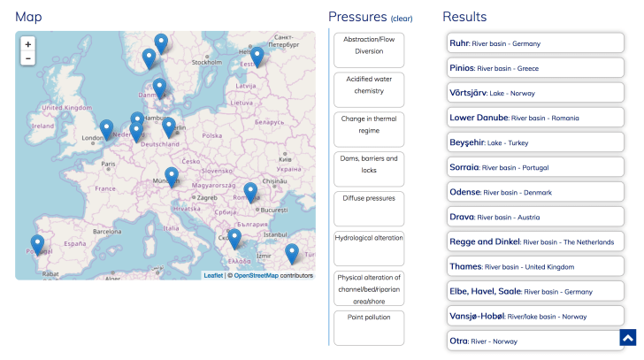Image resolution: width=644 pixels, height=360 pixels.
Task: Clear all selected pressures
Action: [x=402, y=19]
